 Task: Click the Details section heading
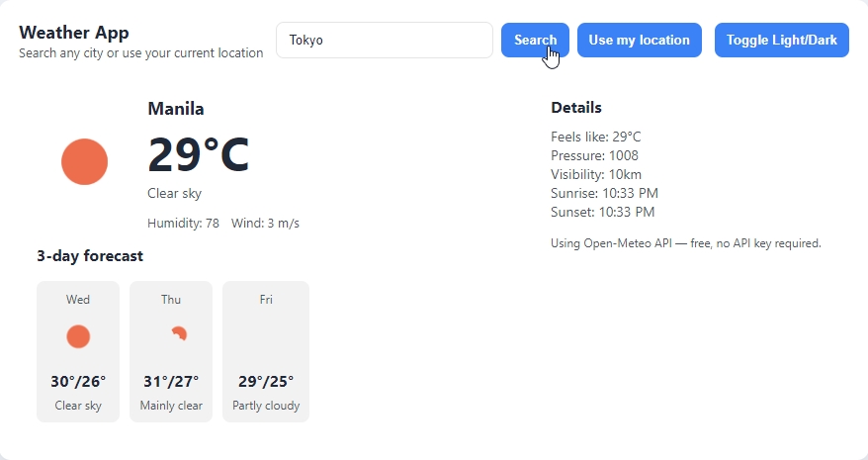(576, 108)
